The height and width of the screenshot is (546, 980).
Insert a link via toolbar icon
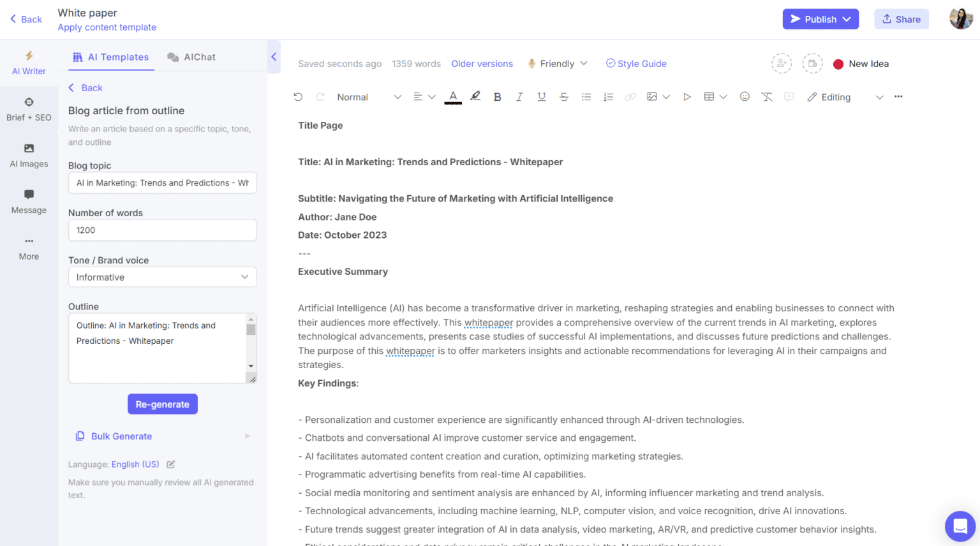click(630, 96)
